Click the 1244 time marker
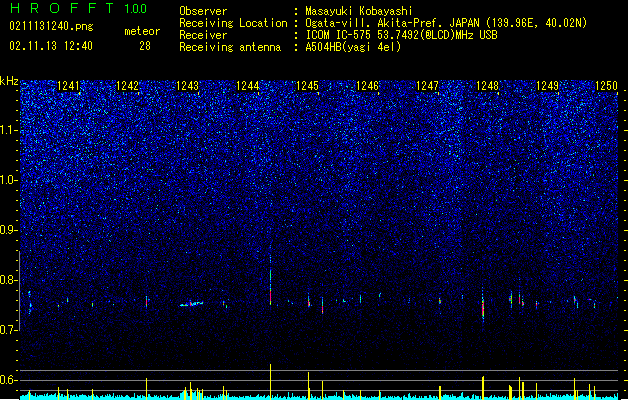Viewport: 629px width, 400px height. [248, 86]
